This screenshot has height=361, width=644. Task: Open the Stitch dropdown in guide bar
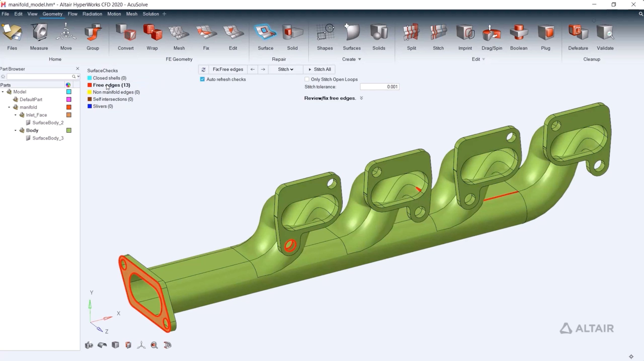(x=286, y=69)
